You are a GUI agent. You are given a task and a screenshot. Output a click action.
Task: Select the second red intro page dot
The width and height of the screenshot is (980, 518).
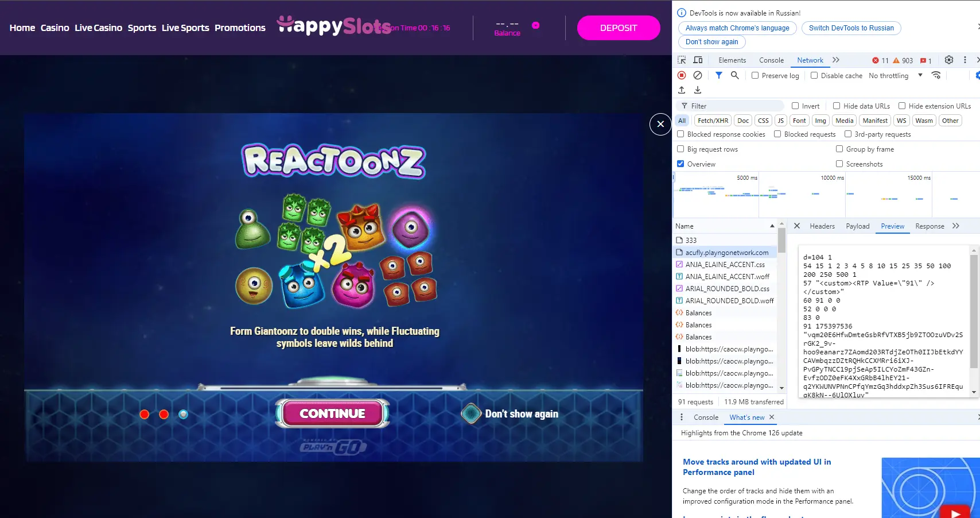(164, 414)
